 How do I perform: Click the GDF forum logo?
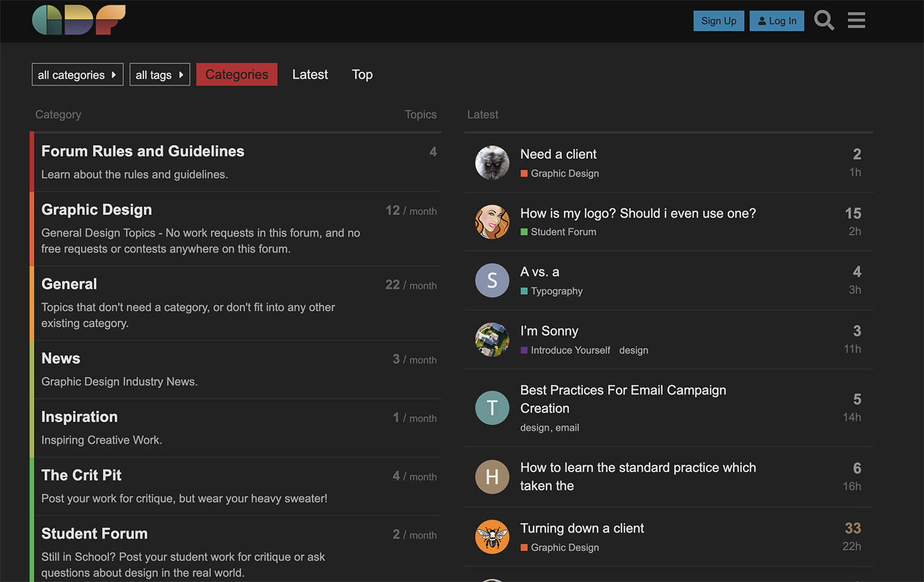coord(78,20)
